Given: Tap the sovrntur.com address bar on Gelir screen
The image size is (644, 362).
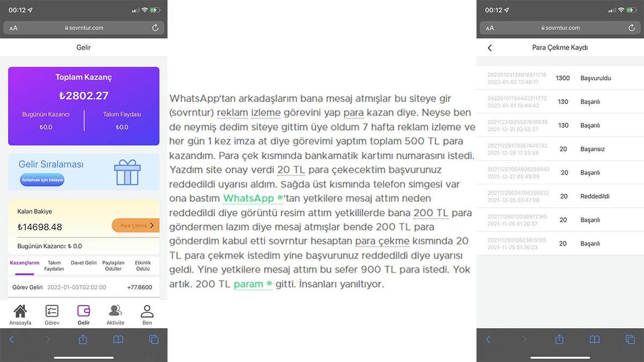Looking at the screenshot, I should pyautogui.click(x=84, y=28).
